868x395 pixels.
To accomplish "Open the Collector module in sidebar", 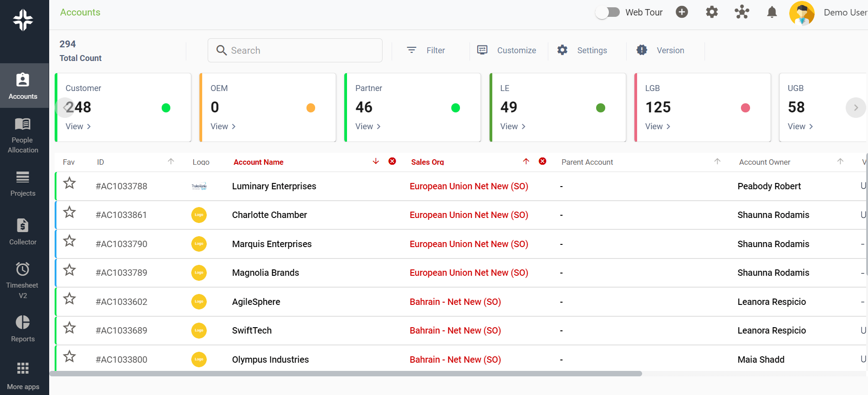I will tap(23, 232).
